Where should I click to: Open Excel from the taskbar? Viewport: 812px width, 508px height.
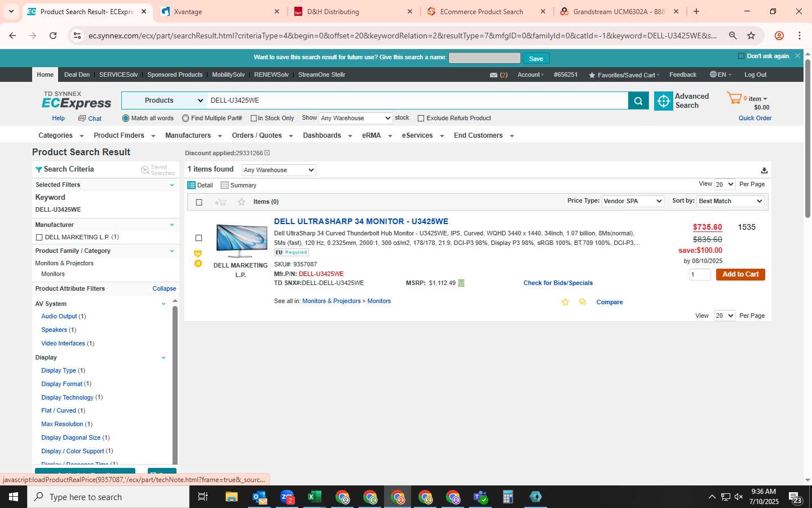pos(314,497)
